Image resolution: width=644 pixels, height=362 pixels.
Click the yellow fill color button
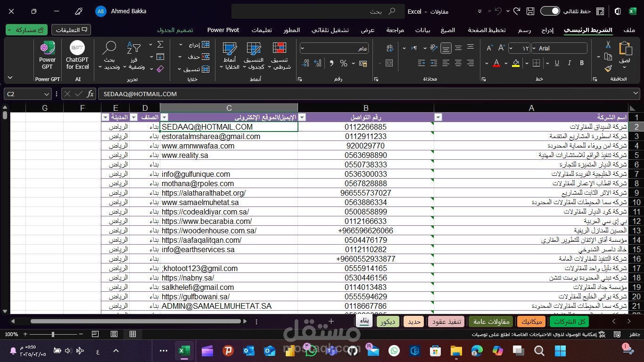516,63
